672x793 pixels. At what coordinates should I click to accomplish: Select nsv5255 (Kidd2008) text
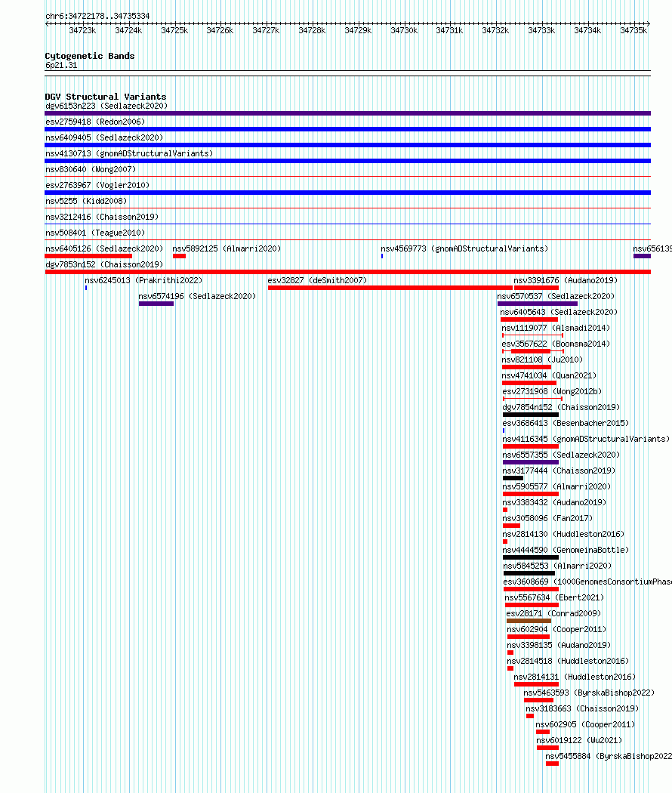click(86, 202)
